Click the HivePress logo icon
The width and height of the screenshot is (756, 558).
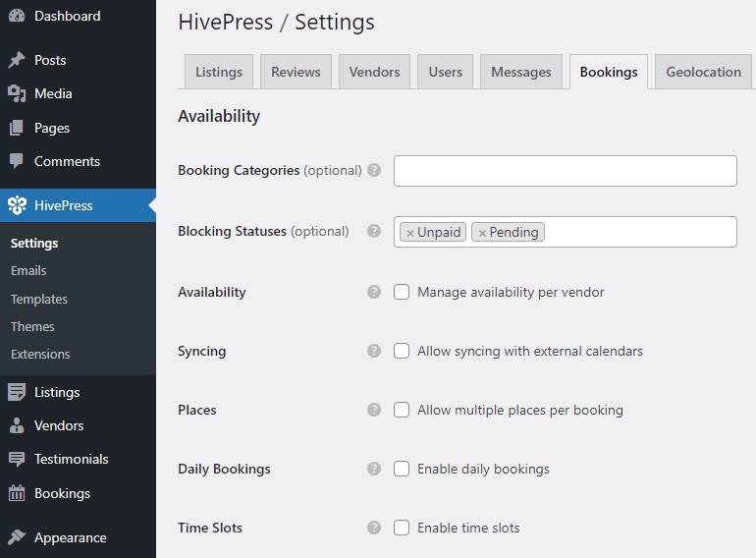pos(17,205)
